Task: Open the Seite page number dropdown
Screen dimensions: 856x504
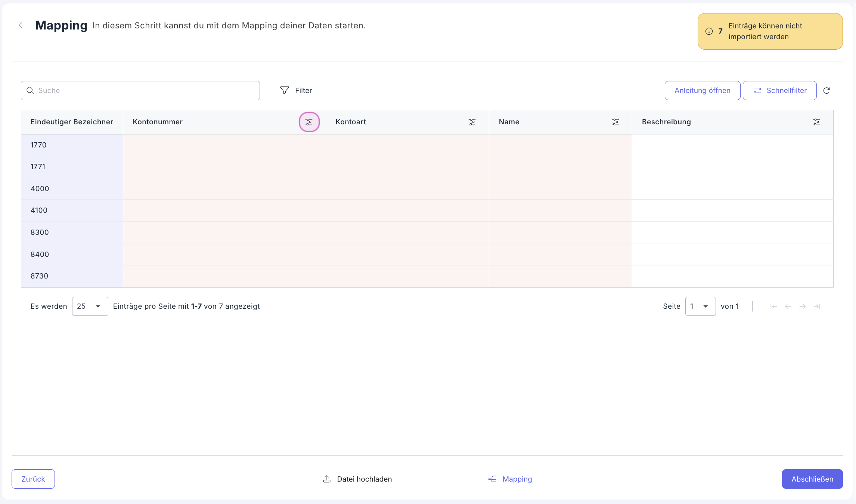Action: pyautogui.click(x=700, y=306)
